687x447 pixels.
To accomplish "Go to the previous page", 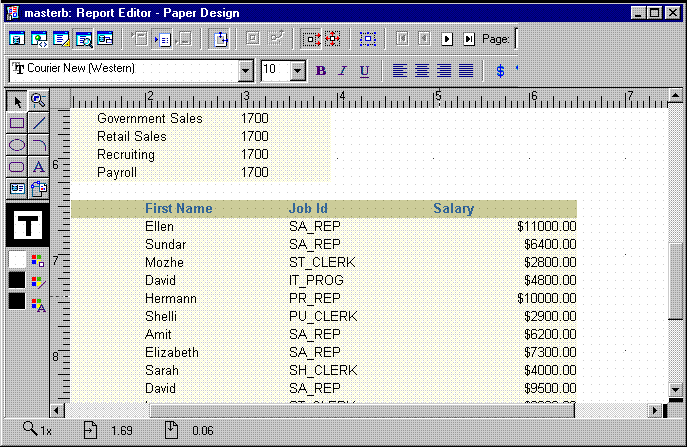I will pos(424,39).
